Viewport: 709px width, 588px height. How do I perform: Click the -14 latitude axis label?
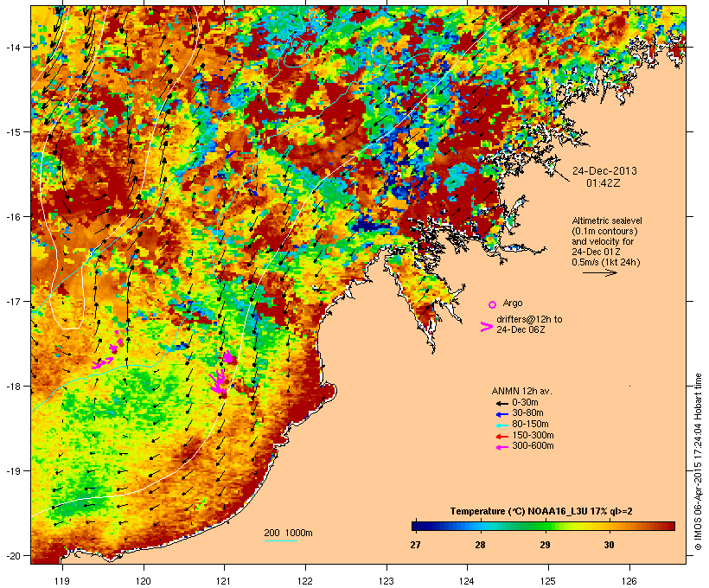point(12,48)
